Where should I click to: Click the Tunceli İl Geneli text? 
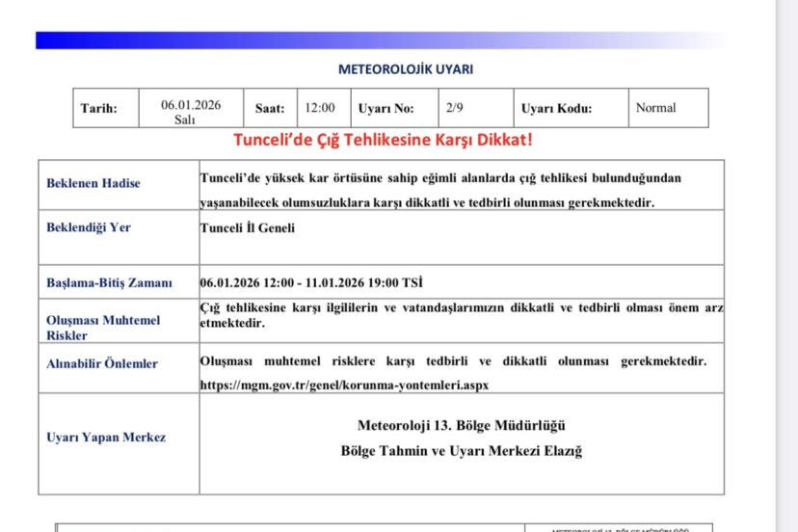[248, 228]
